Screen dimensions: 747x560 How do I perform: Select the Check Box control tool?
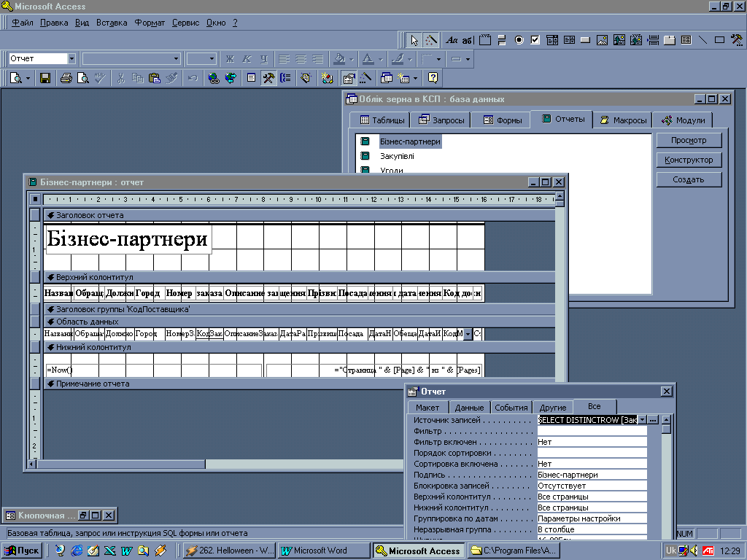click(535, 40)
